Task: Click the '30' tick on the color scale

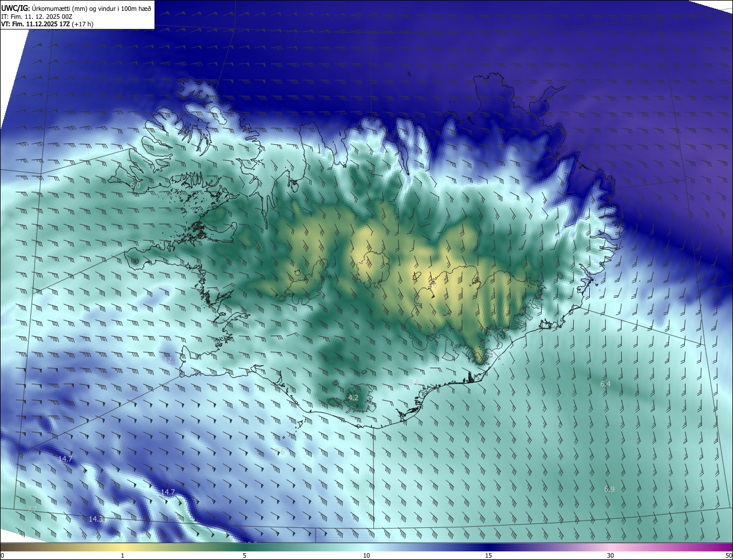Action: tap(610, 556)
